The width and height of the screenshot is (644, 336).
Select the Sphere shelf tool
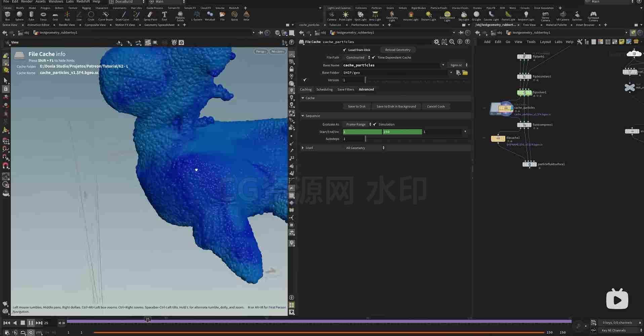click(x=19, y=16)
